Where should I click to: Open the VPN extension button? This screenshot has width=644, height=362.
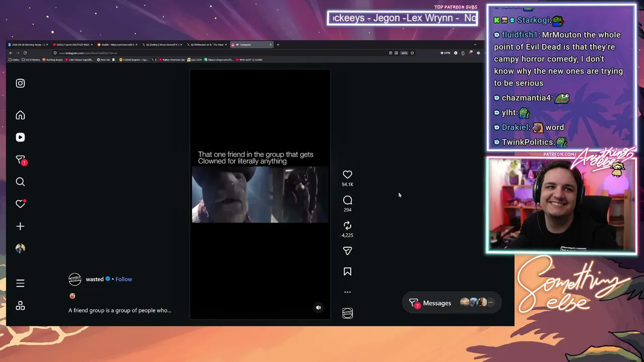(445, 53)
